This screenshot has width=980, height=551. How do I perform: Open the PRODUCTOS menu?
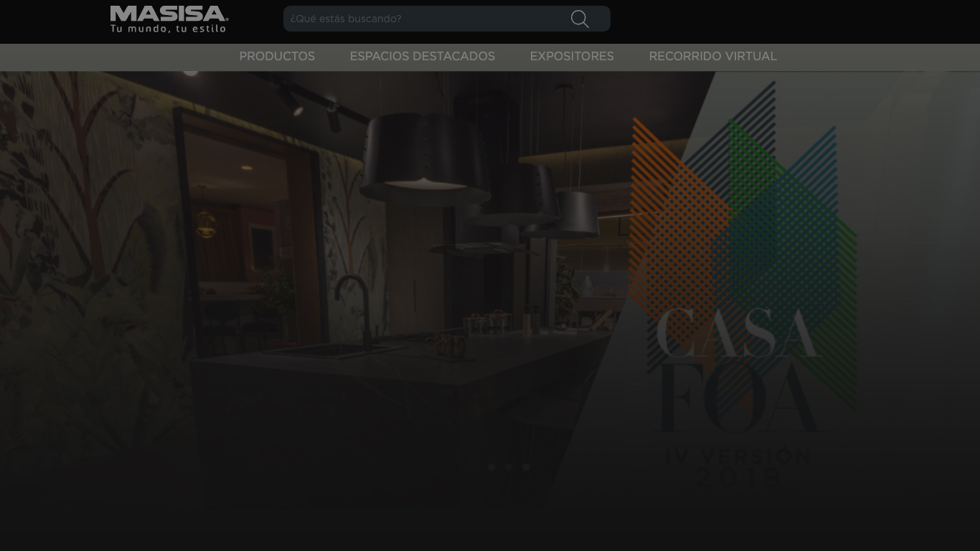(277, 57)
